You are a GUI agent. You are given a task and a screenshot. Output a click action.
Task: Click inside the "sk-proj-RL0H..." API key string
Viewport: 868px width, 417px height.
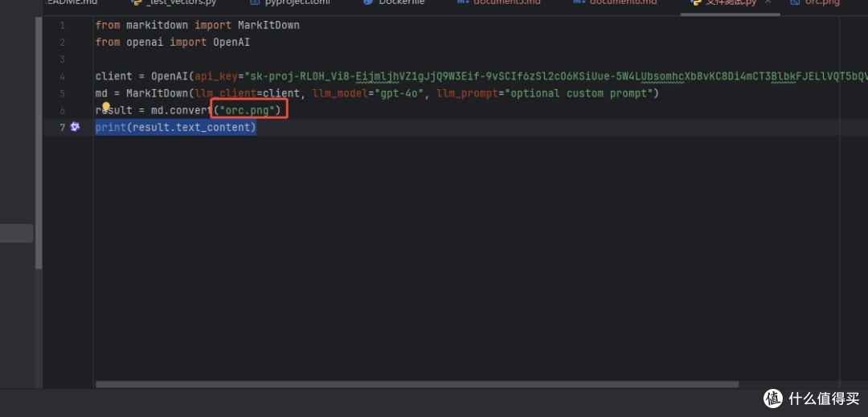[556, 76]
